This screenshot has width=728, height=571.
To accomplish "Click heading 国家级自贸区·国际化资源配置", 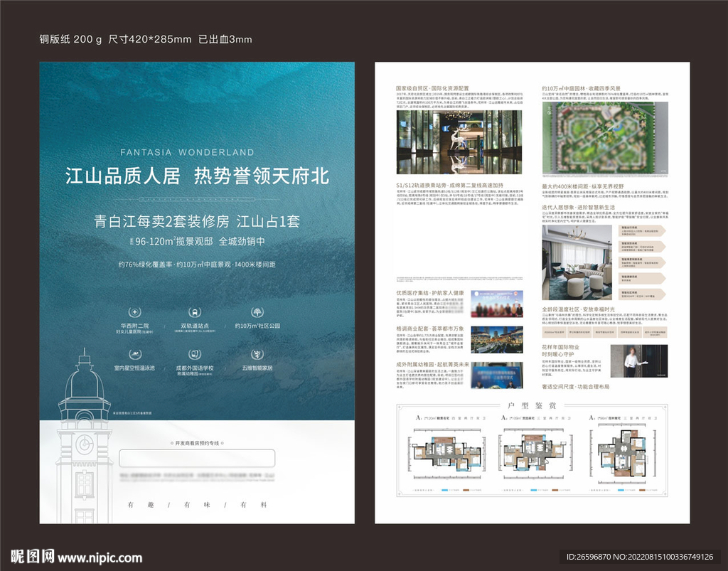I will [432, 88].
